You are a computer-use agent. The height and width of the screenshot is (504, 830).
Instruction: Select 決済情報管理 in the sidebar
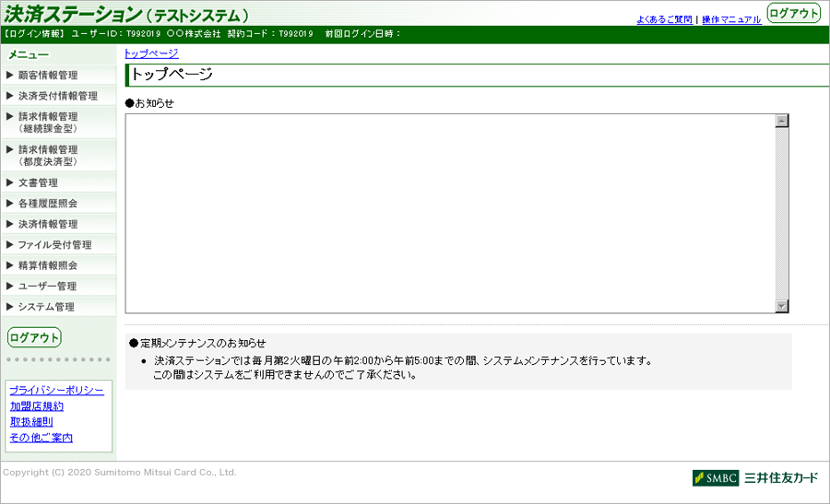[48, 224]
